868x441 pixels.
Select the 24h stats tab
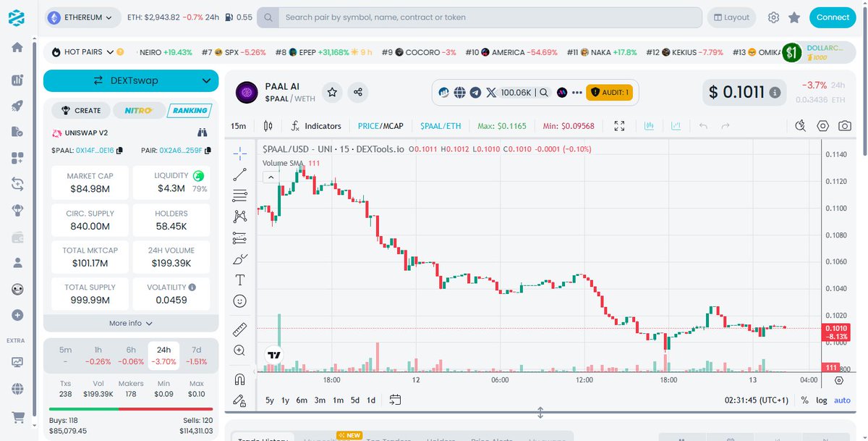163,355
